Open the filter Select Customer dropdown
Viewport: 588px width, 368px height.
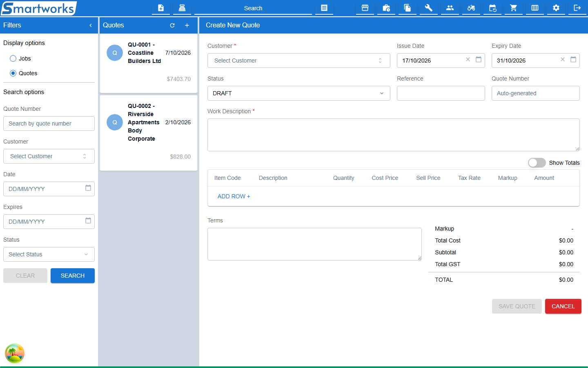pos(49,156)
